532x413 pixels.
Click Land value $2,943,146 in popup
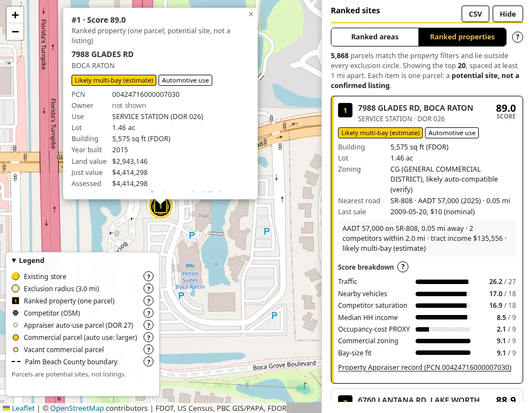pos(130,162)
